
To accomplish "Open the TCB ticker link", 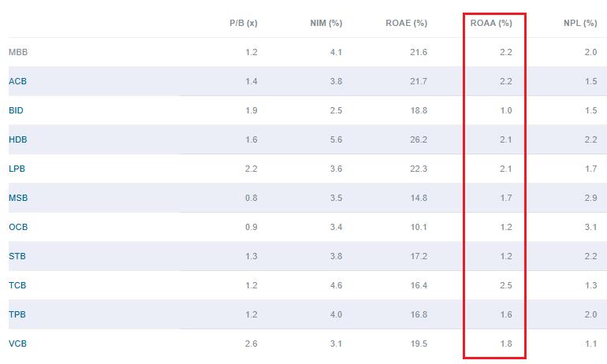I will pyautogui.click(x=17, y=285).
